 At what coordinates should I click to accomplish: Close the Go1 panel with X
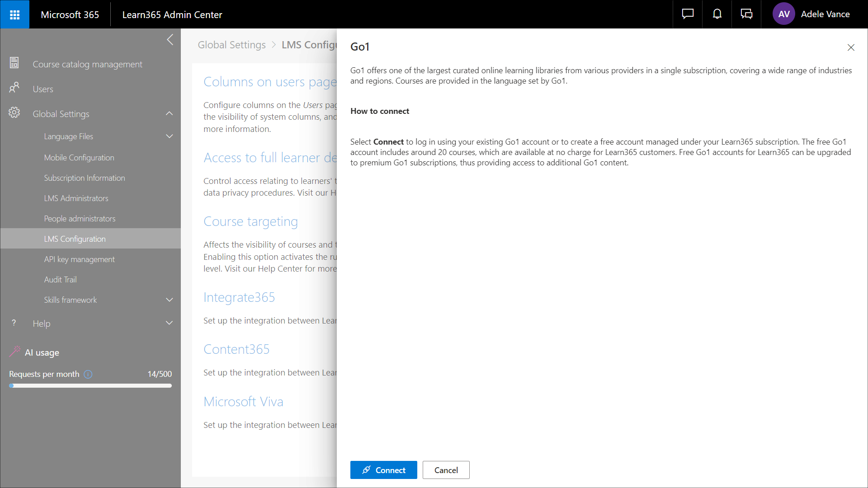[x=850, y=47]
